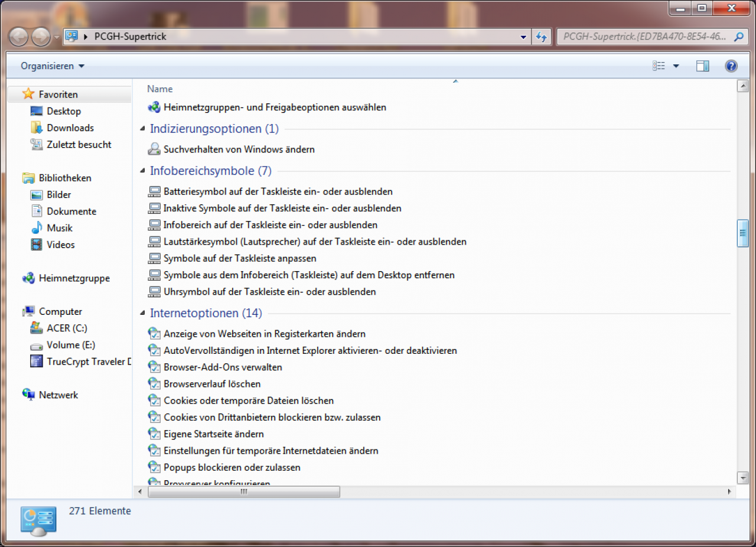The height and width of the screenshot is (547, 756).
Task: Click the Computer icon in sidebar
Action: pos(28,311)
